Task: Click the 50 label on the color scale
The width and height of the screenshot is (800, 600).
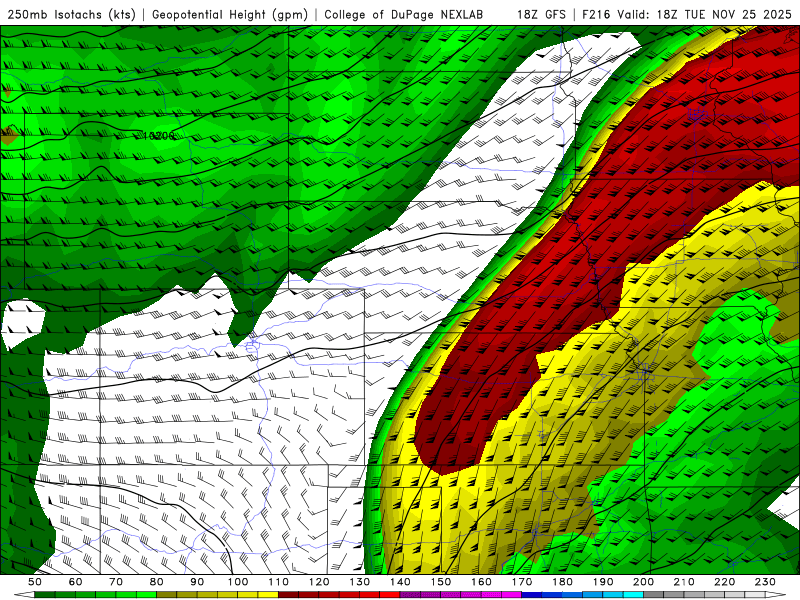Action: click(35, 582)
